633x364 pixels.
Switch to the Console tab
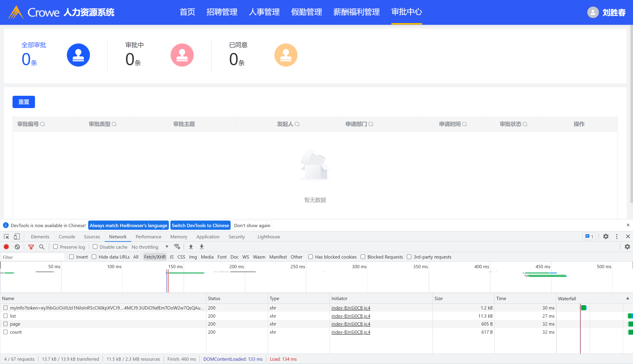click(x=67, y=237)
